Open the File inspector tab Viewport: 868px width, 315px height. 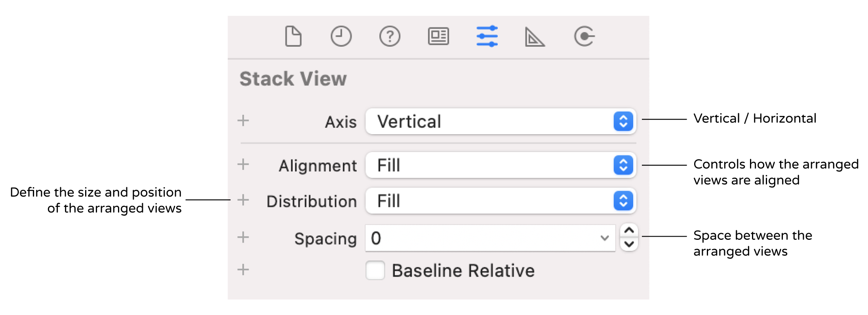293,36
